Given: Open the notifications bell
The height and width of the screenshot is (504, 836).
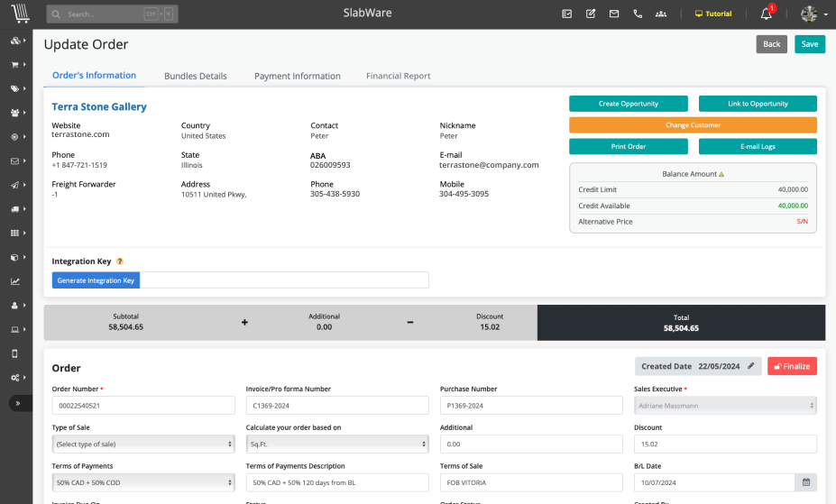Looking at the screenshot, I should click(x=766, y=14).
